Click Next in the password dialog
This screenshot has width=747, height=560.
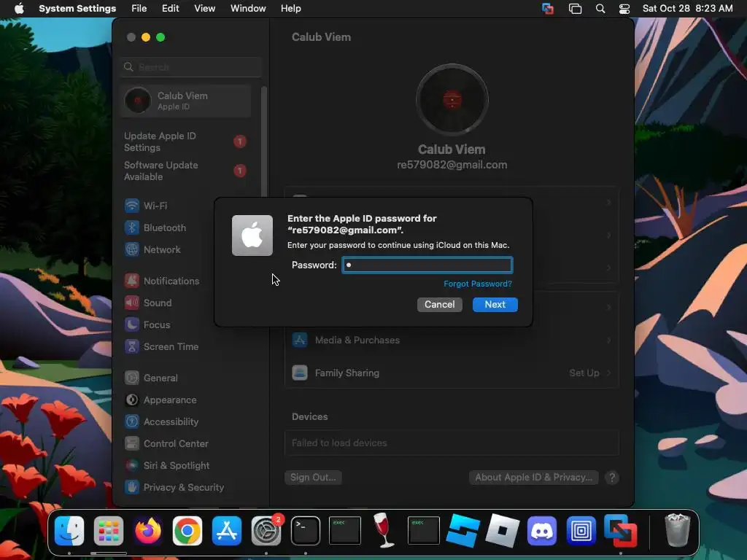495,305
